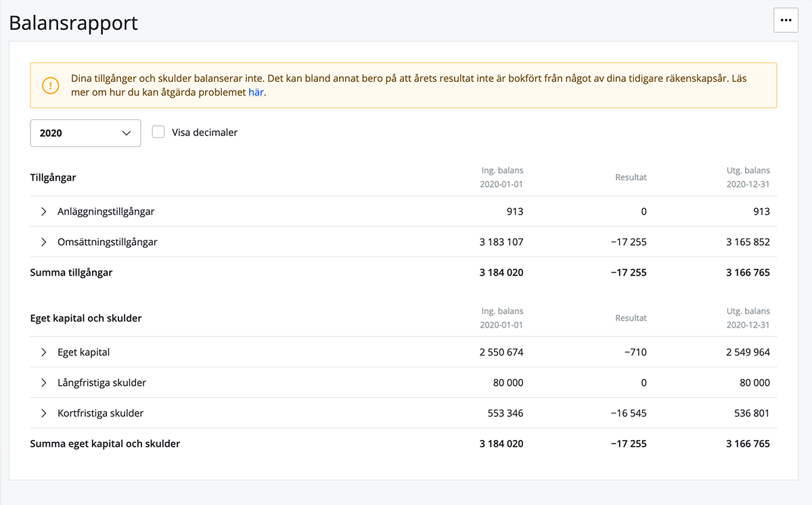The height and width of the screenshot is (505, 812).
Task: Click the chevron beside Långfristiga skulder
Action: (x=44, y=382)
